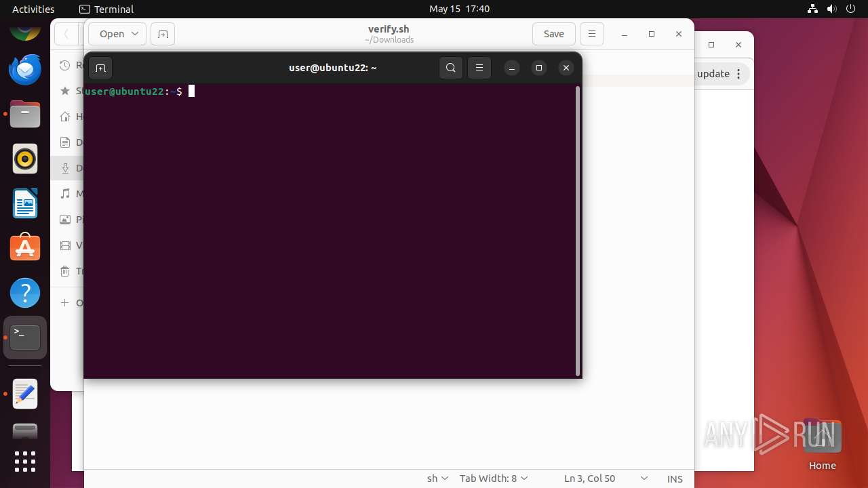Close the verify.sh editor window
Image resolution: width=868 pixels, height=488 pixels.
tap(679, 34)
